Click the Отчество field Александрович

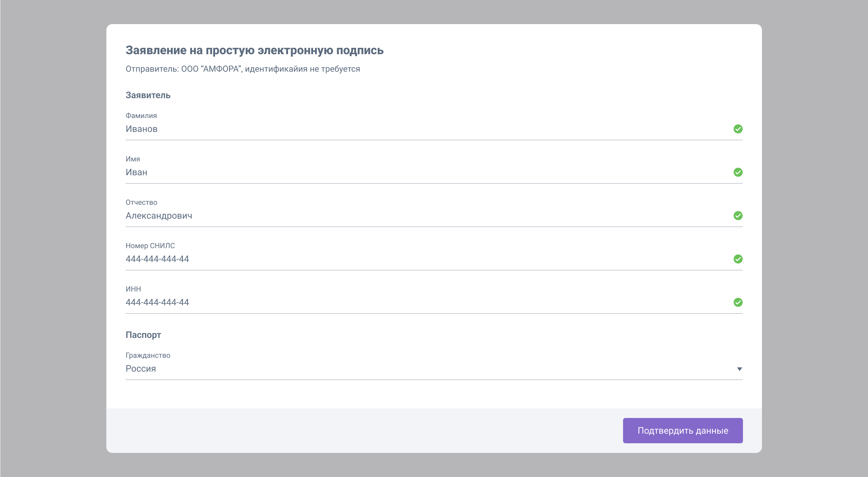(404, 216)
